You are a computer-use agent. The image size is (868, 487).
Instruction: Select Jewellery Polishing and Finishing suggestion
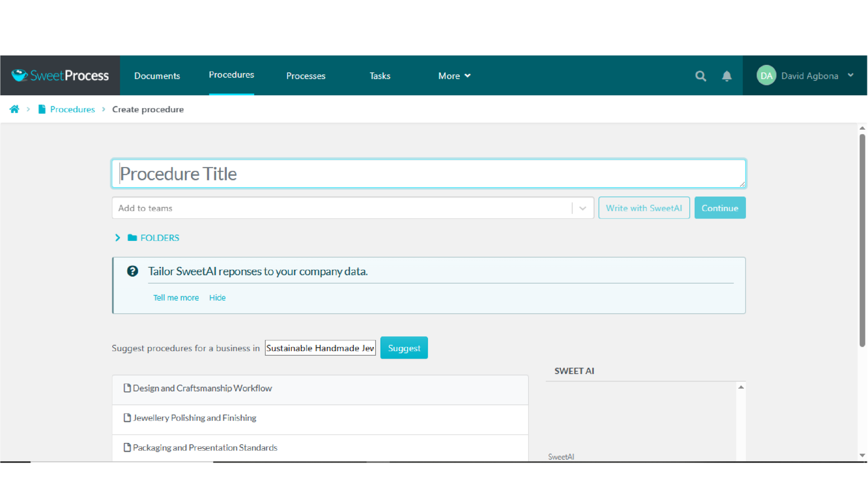(x=320, y=420)
